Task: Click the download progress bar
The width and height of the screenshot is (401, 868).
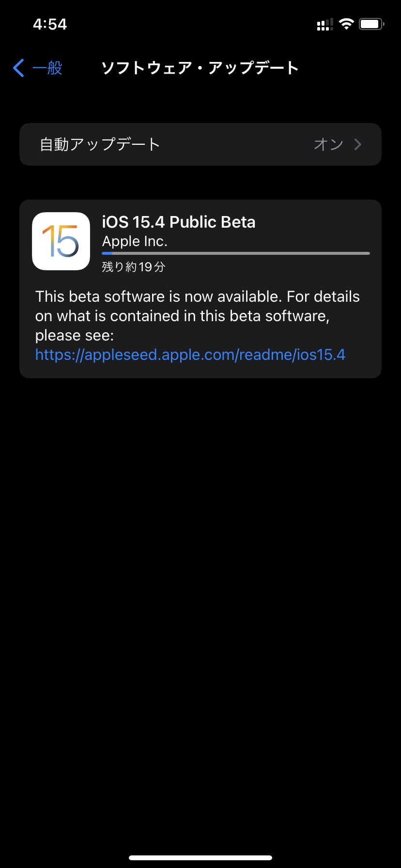Action: [236, 253]
